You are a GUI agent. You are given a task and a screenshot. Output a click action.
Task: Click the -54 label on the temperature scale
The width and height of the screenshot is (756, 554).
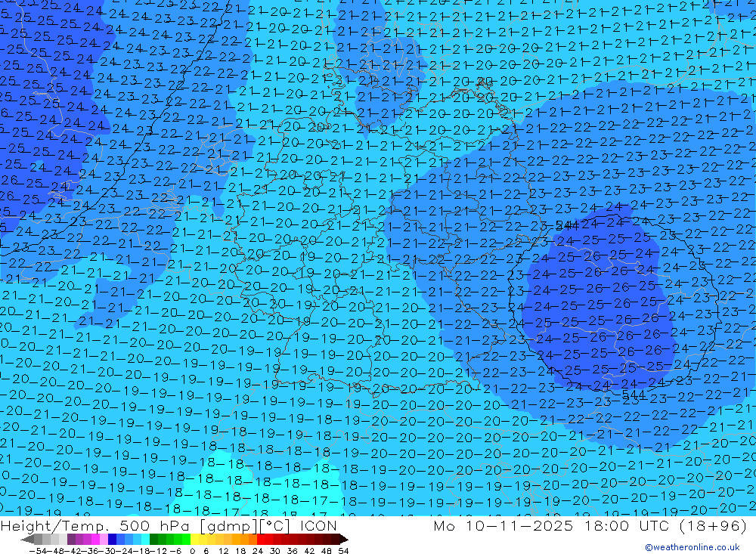38,551
